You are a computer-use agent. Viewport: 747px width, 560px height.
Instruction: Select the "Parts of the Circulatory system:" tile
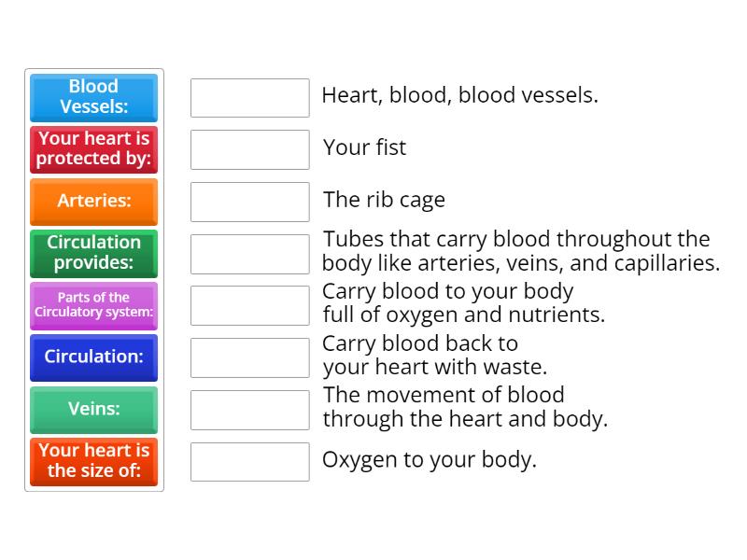pyautogui.click(x=93, y=305)
